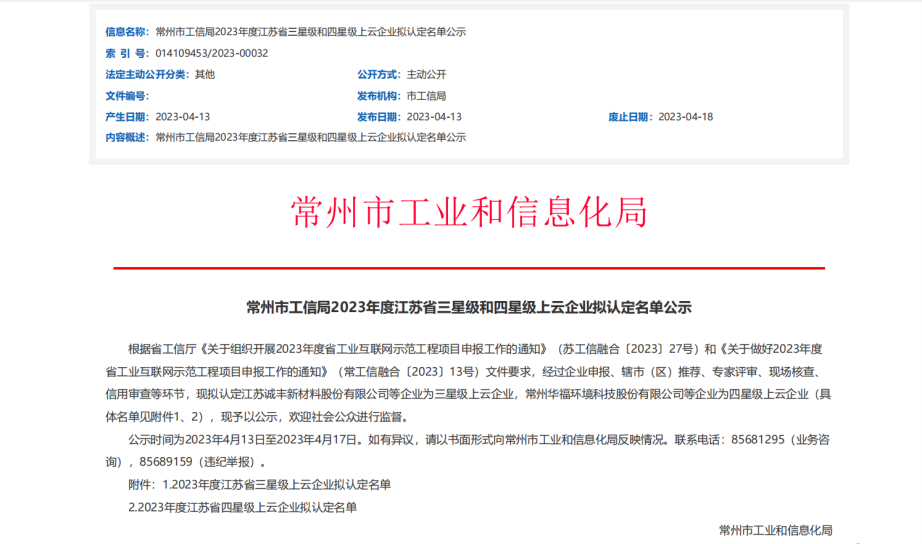Click the 法定主动公开分类 value 其他

click(205, 75)
